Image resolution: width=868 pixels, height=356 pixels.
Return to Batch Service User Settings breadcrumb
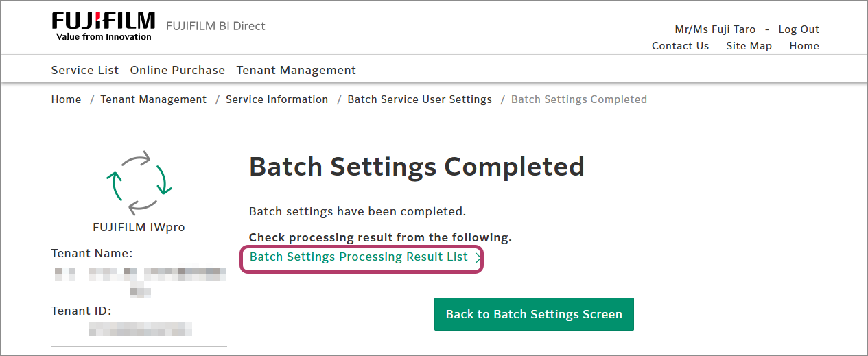click(419, 99)
